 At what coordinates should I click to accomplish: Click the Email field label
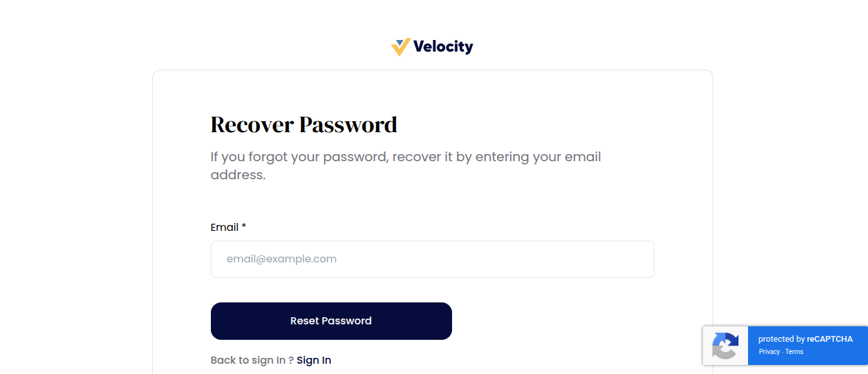pyautogui.click(x=223, y=227)
